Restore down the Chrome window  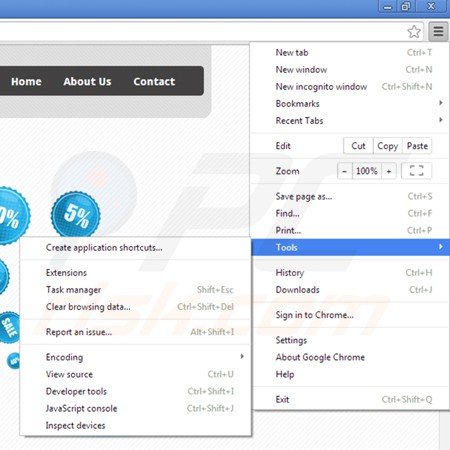coord(406,7)
